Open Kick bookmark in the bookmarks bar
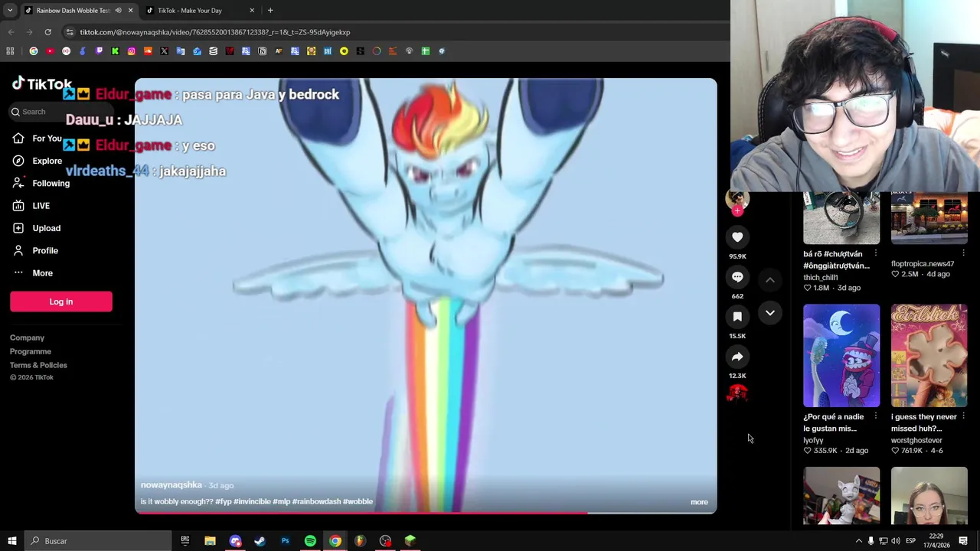Viewport: 980px width, 551px height. [115, 51]
